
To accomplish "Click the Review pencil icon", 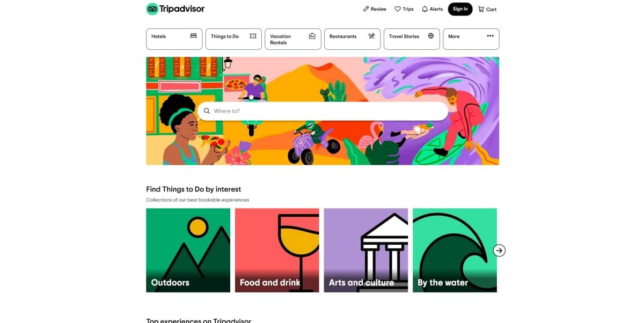I will pyautogui.click(x=366, y=9).
